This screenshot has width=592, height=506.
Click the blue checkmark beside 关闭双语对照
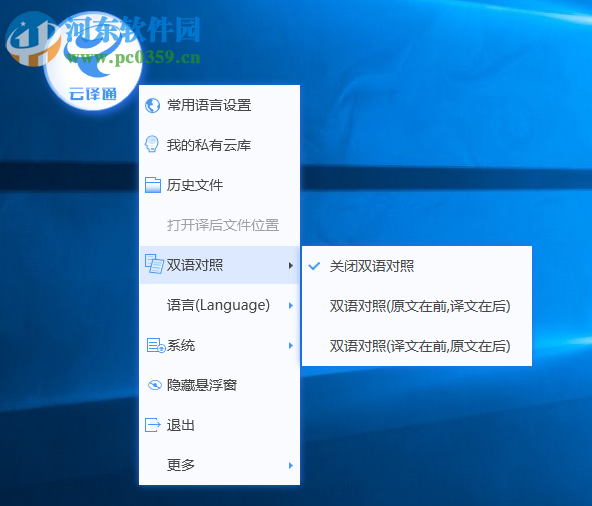click(314, 266)
